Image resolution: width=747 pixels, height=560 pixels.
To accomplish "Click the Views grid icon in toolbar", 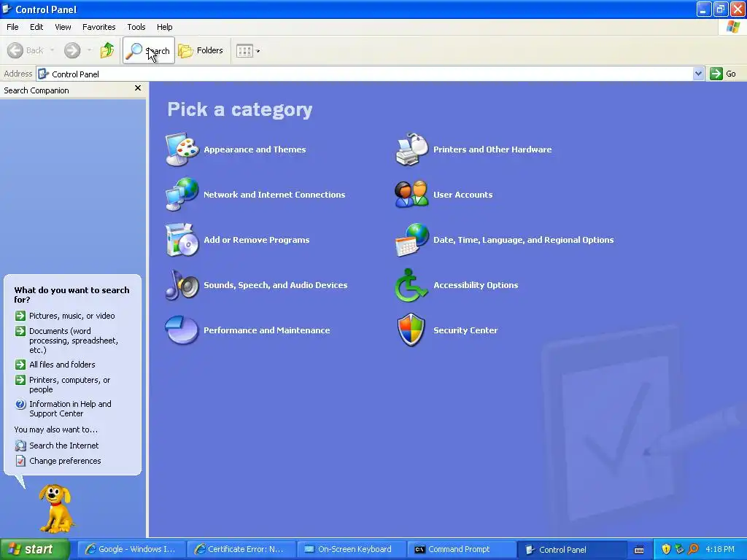I will click(245, 51).
